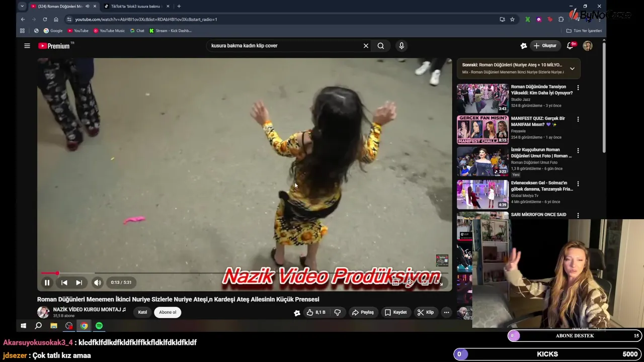Open Windows taskbar search

38,326
